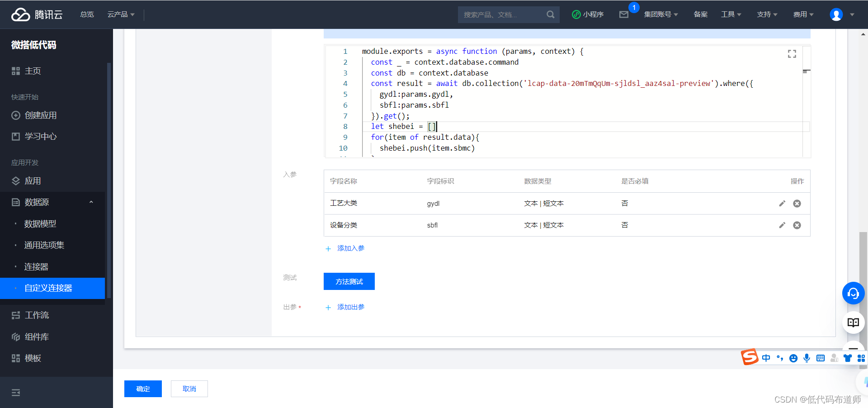Screen dimensions: 868x408
Task: Click the gydl field identifier cell
Action: click(433, 204)
